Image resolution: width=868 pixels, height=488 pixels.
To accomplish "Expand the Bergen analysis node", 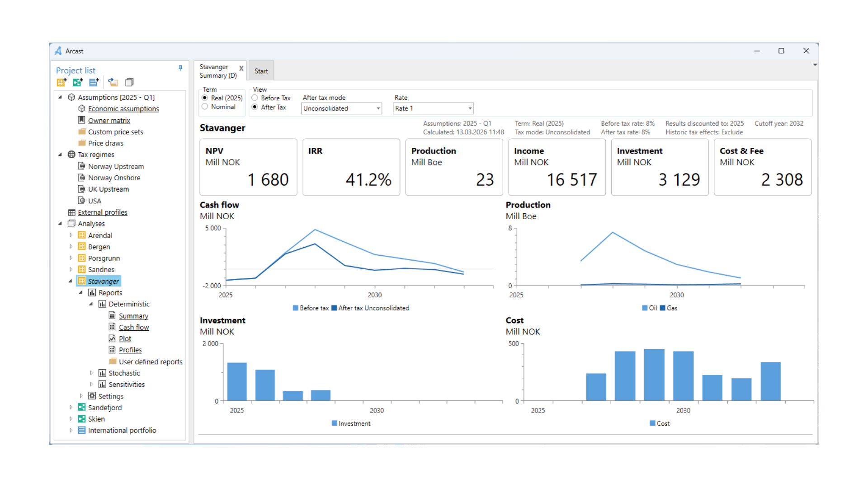I will pyautogui.click(x=71, y=247).
